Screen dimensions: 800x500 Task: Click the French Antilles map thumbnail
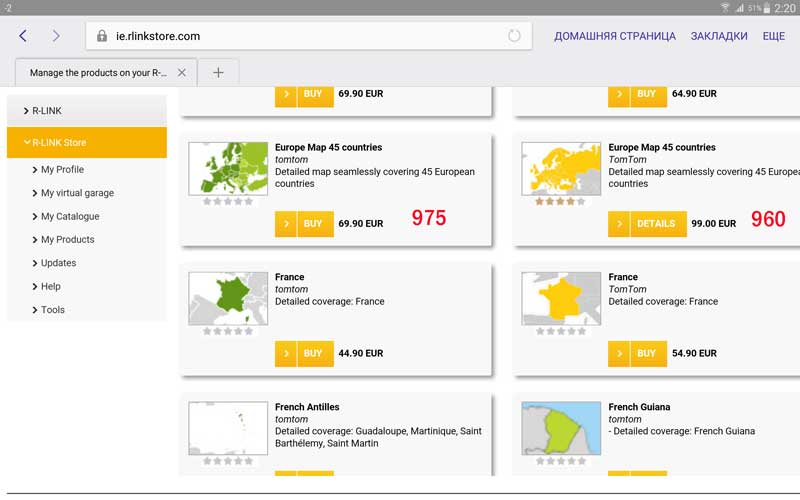[x=228, y=428]
